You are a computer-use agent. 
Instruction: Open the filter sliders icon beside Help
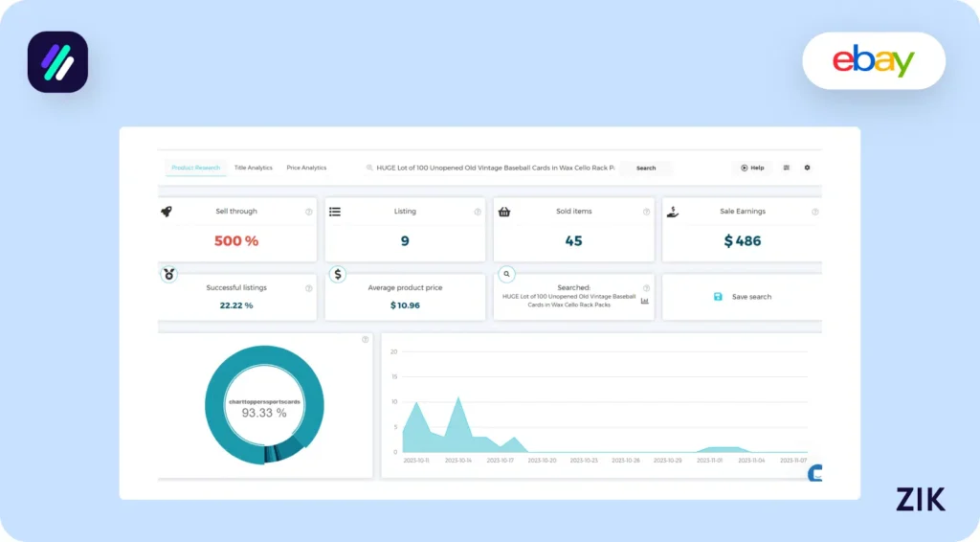tap(787, 168)
